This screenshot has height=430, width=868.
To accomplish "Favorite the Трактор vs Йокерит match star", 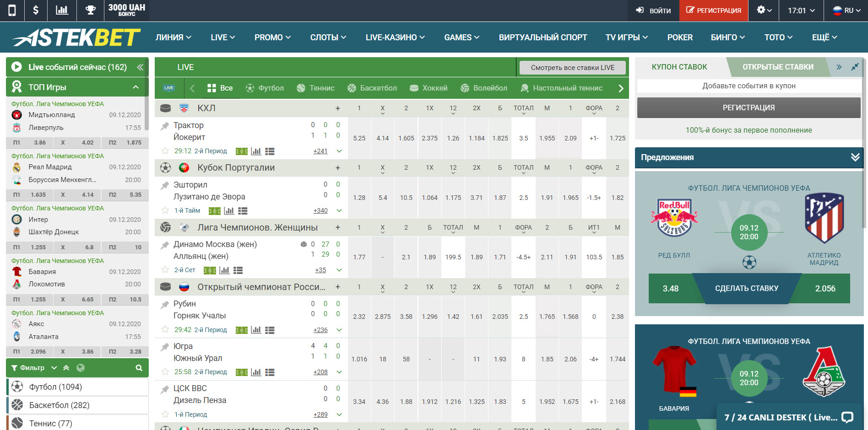I will click(x=165, y=150).
